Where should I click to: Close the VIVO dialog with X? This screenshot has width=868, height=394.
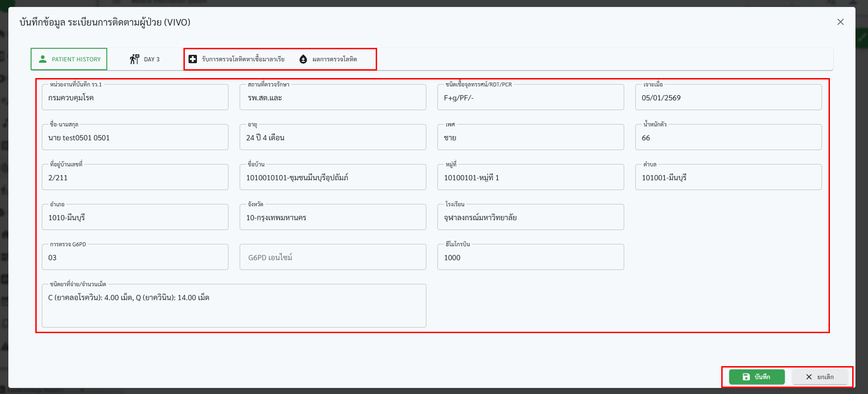point(840,22)
